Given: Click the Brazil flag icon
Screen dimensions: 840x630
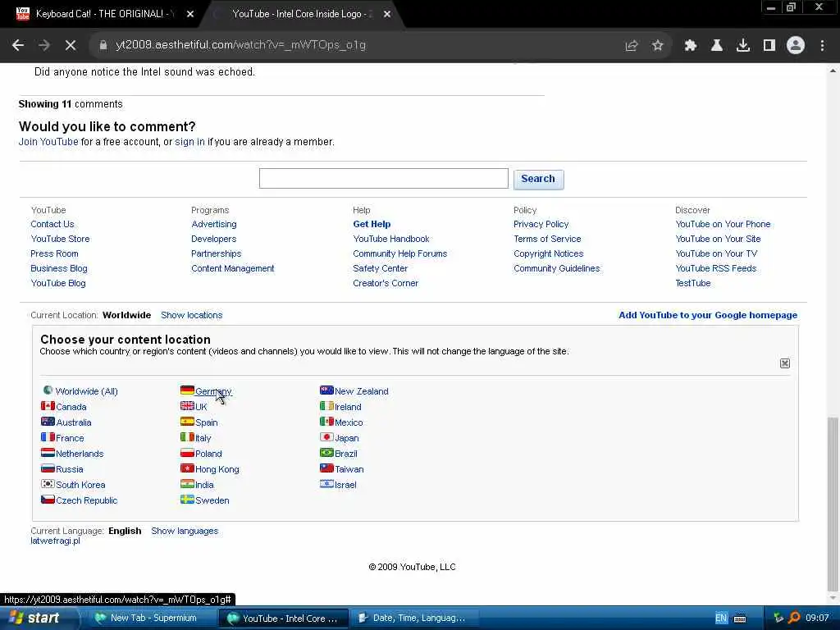Looking at the screenshot, I should 326,453.
